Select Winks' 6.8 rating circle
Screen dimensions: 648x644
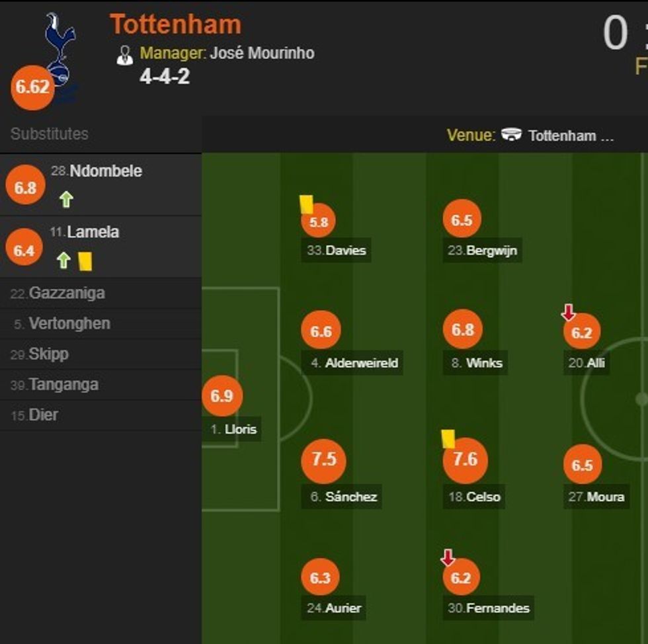point(462,329)
